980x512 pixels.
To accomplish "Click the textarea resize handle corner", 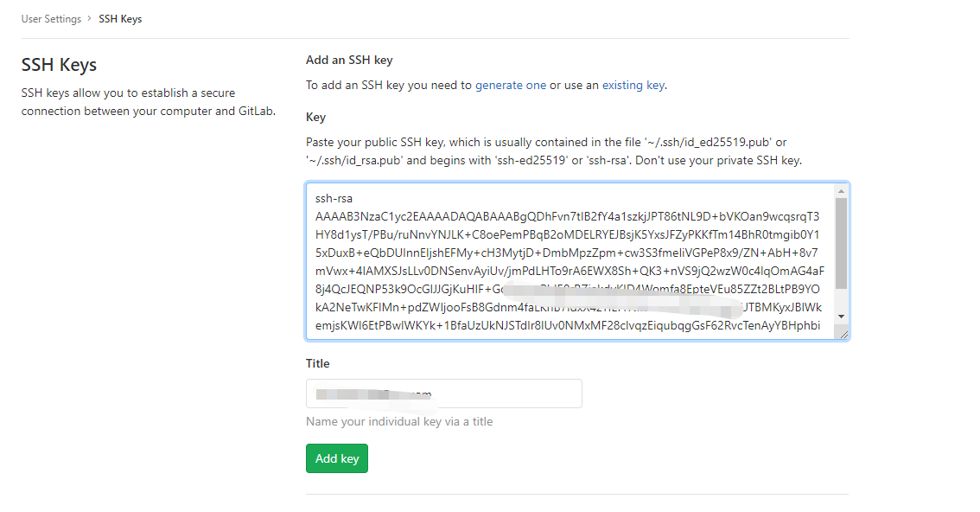I will coord(843,334).
